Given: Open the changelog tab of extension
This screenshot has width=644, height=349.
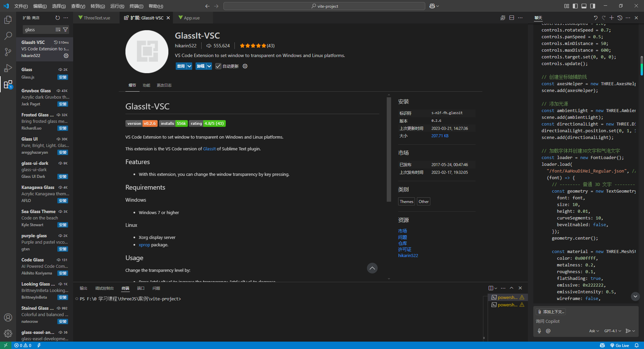Looking at the screenshot, I should point(164,85).
